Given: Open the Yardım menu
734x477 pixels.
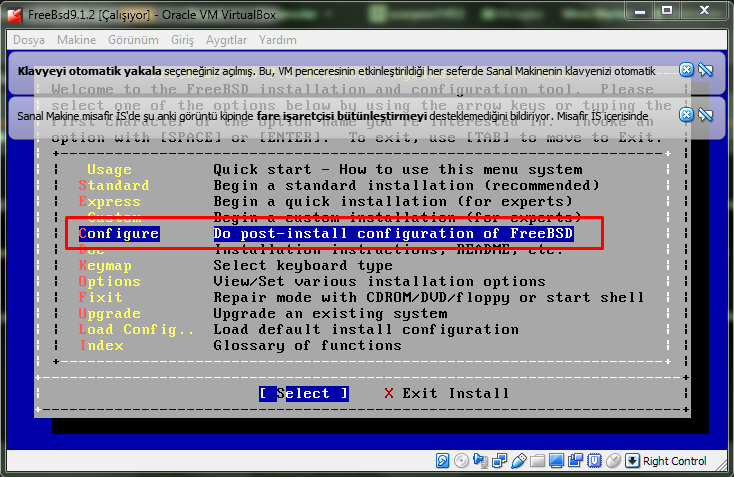Looking at the screenshot, I should [278, 40].
